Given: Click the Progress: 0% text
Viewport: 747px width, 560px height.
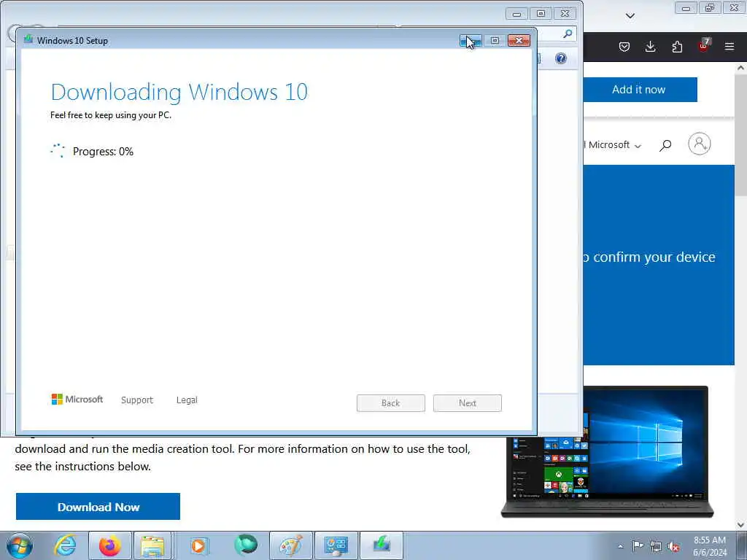Looking at the screenshot, I should coord(103,152).
